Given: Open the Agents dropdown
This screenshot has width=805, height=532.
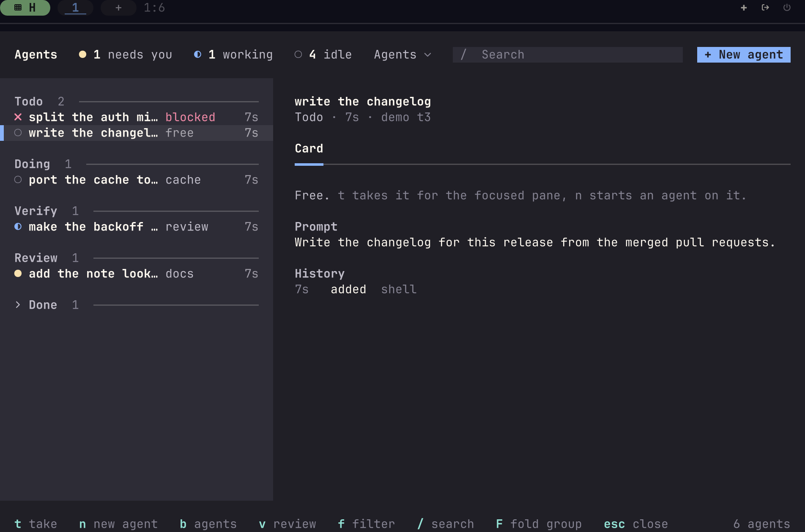Looking at the screenshot, I should 402,55.
